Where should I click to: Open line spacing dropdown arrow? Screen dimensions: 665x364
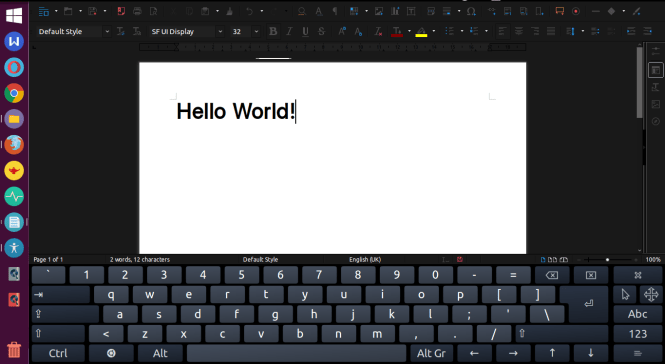pos(583,31)
